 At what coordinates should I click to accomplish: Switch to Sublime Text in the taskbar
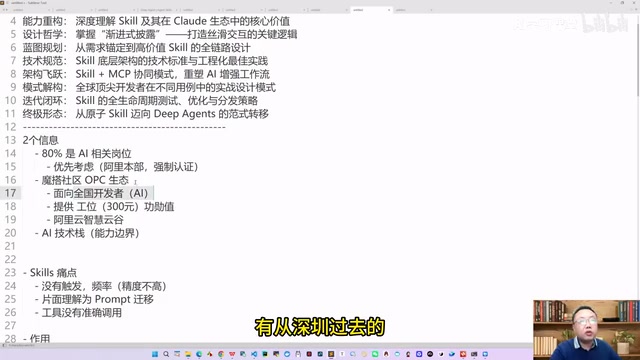pyautogui.click(x=331, y=354)
